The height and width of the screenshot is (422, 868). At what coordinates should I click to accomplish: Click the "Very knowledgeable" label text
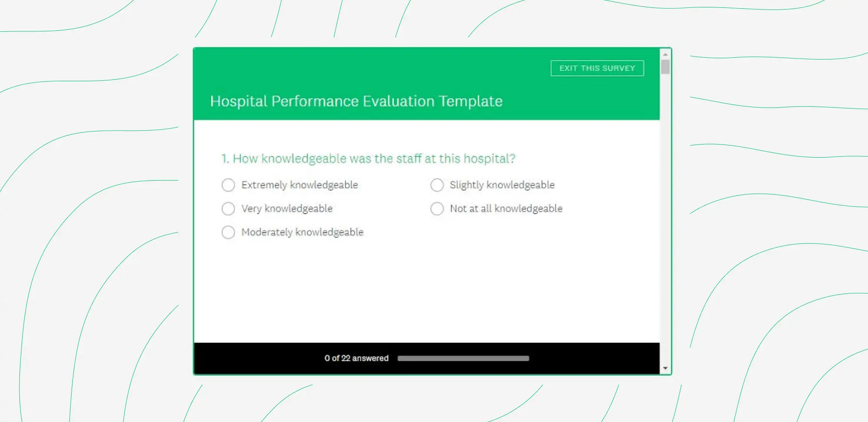(287, 209)
